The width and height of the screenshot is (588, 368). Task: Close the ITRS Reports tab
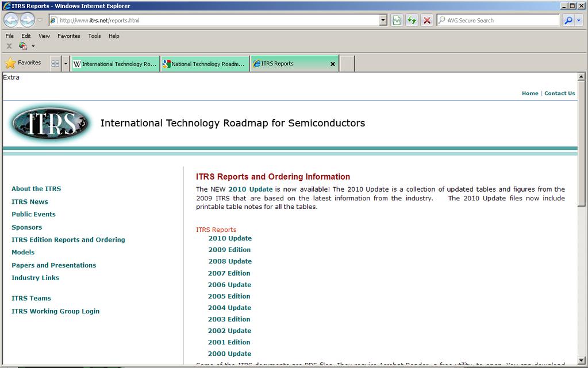[x=333, y=64]
